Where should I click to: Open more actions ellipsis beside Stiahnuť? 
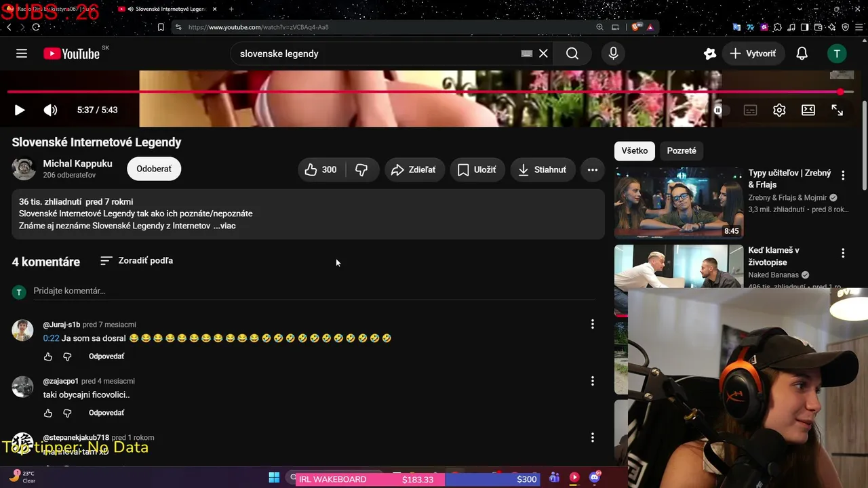pos(593,169)
